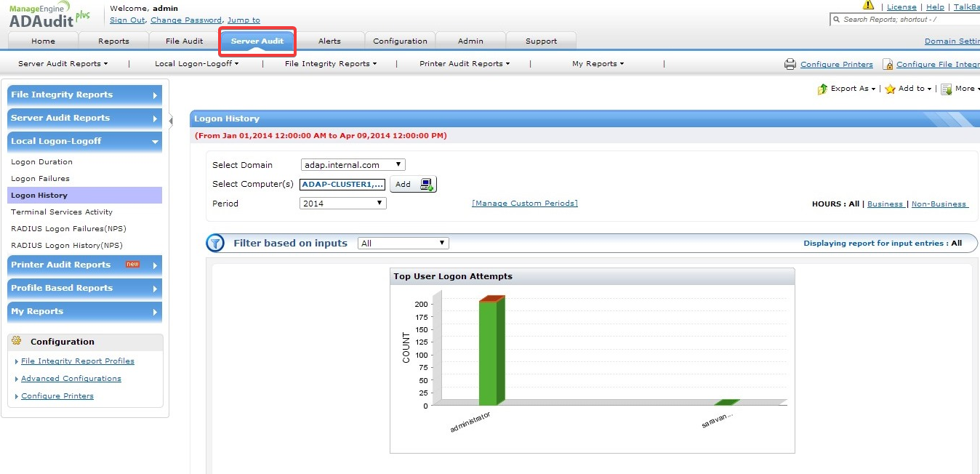This screenshot has height=474, width=980.
Task: Click the yellow warning alert icon
Action: coord(868,6)
